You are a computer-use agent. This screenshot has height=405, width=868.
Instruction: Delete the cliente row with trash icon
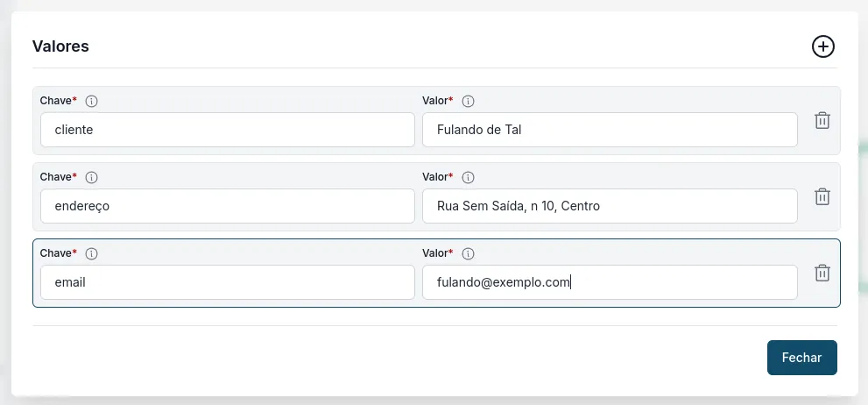[822, 120]
